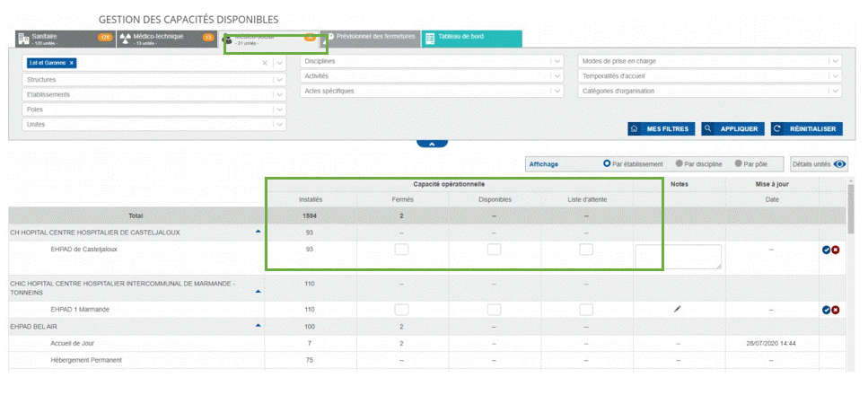The width and height of the screenshot is (868, 395).
Task: Cancel the EHPAD 1 Marmande row with red X
Action: click(836, 311)
